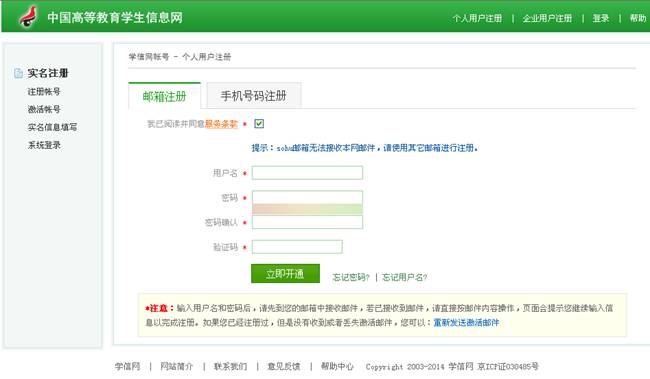Toggle the 服务条款 agreement checkbox
This screenshot has width=650, height=379.
point(259,124)
